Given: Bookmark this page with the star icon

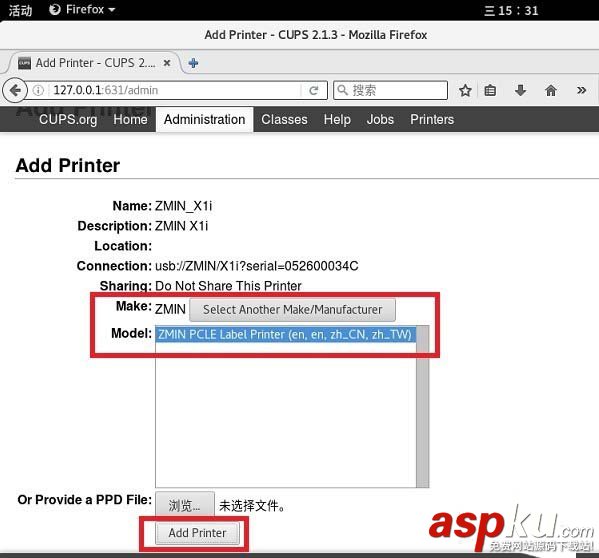Looking at the screenshot, I should pos(465,91).
